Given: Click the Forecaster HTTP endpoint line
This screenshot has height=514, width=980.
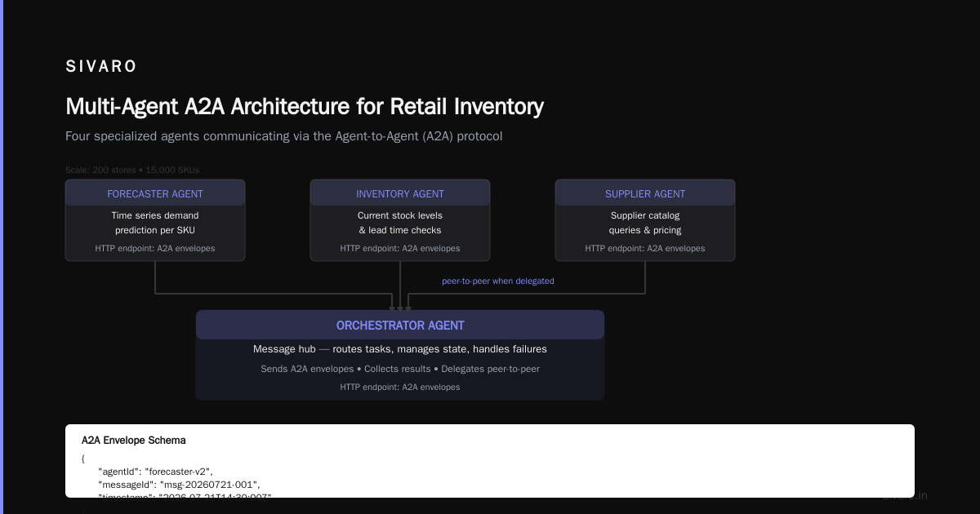Looking at the screenshot, I should point(155,248).
